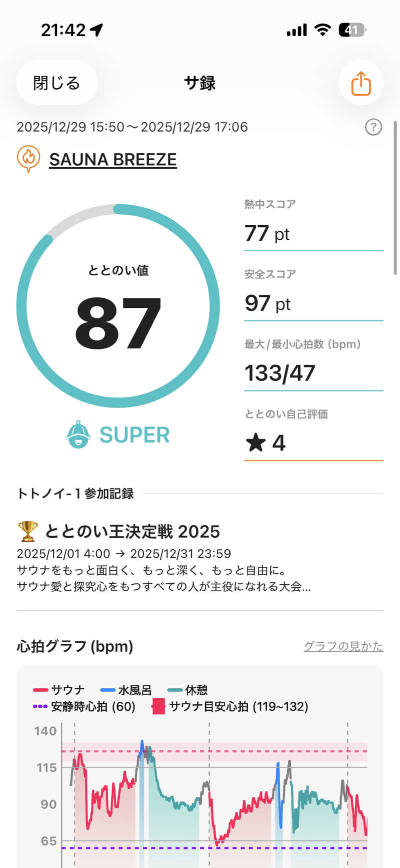This screenshot has width=400, height=868.
Task: Tap the 熱中スコア 77 pt field
Action: coord(313,233)
